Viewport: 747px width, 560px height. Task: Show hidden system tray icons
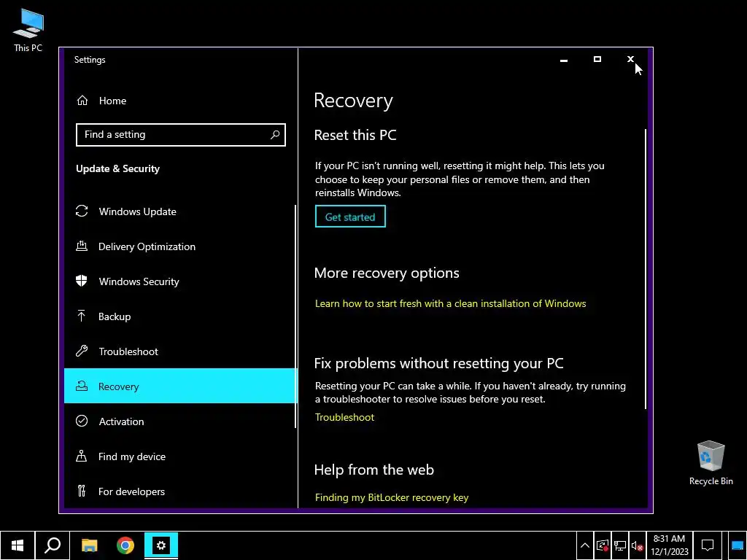tap(585, 546)
